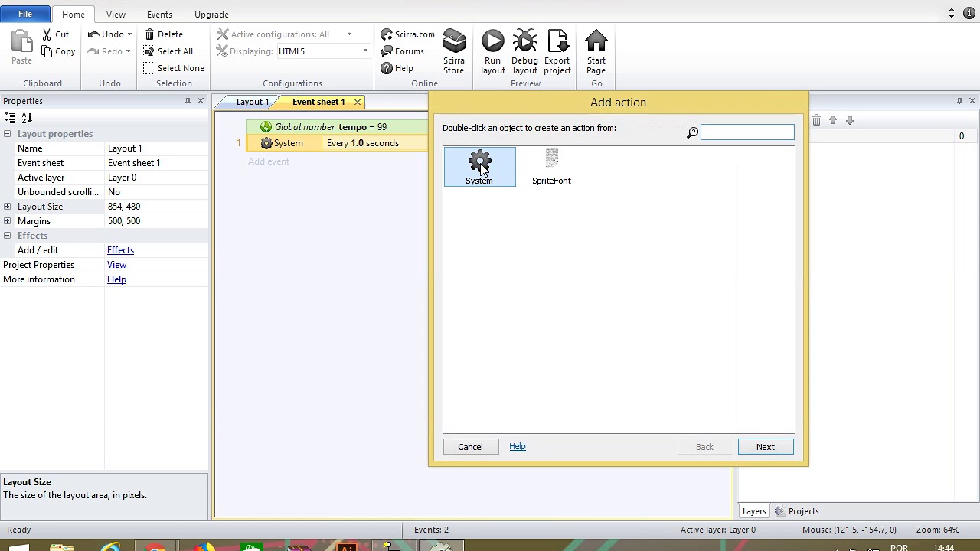980x551 pixels.
Task: Click the Redo button
Action: pyautogui.click(x=105, y=51)
